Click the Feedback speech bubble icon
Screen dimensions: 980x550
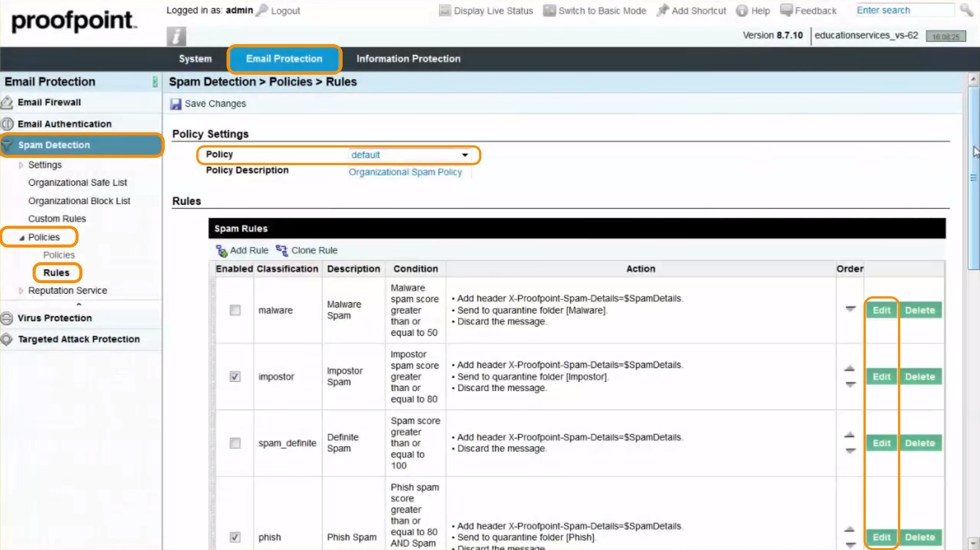786,10
